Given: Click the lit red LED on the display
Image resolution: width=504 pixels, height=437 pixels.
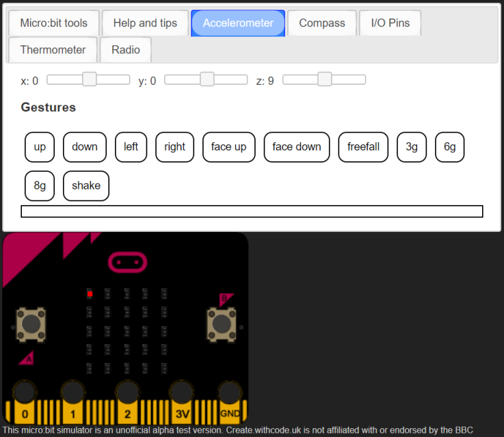Looking at the screenshot, I should (90, 293).
